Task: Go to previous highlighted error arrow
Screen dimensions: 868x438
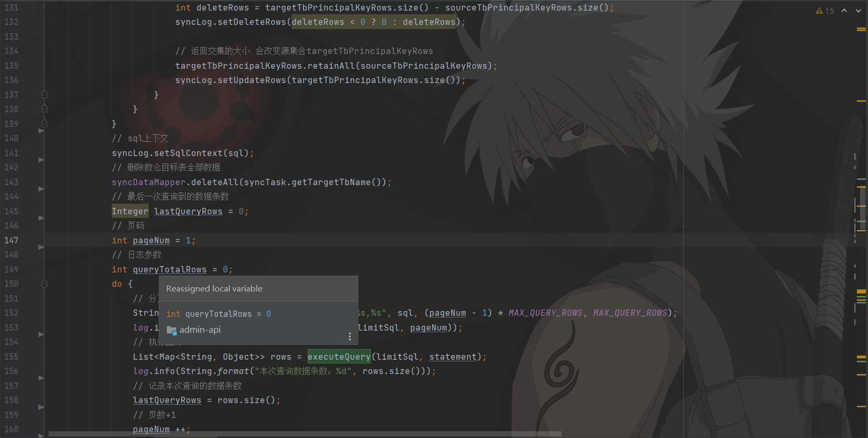Action: [844, 11]
